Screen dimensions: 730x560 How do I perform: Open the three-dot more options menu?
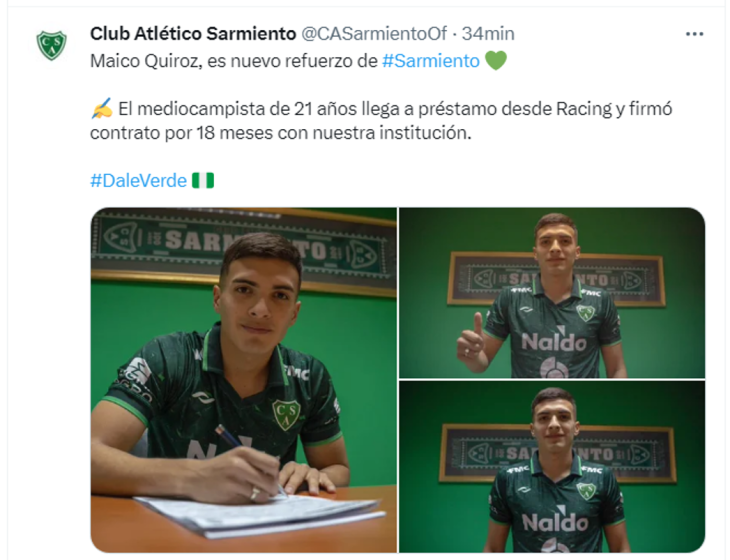click(694, 34)
